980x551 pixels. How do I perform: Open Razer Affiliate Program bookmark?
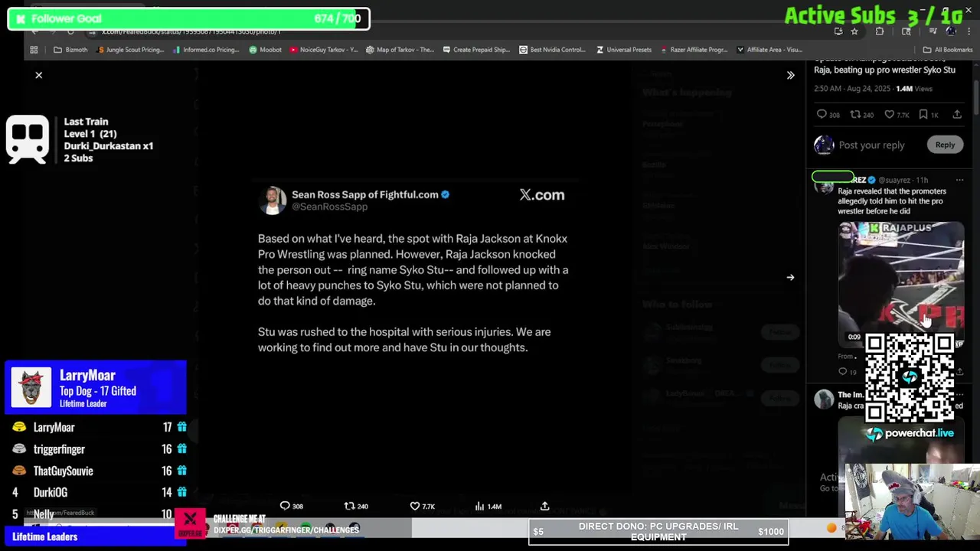pyautogui.click(x=694, y=50)
